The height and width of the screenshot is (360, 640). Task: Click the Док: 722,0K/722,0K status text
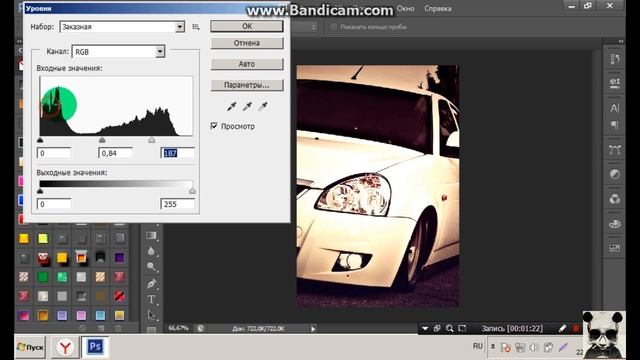[x=258, y=329]
